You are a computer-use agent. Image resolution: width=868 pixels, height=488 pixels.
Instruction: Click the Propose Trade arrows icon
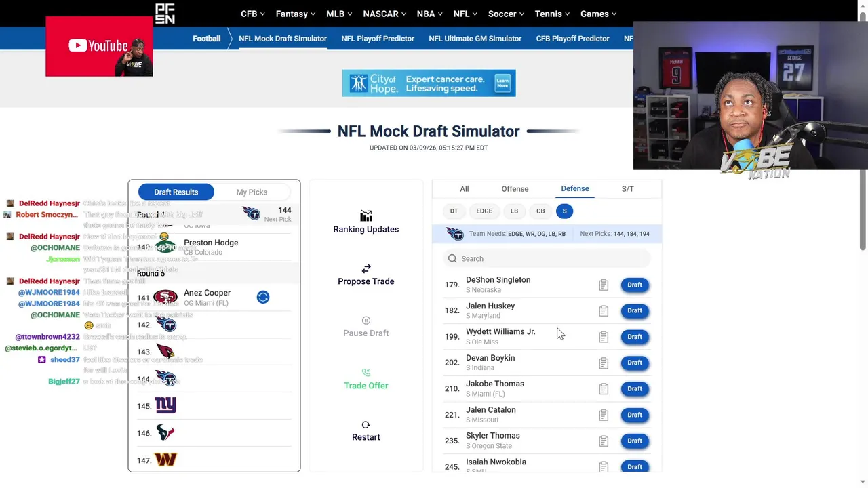[x=366, y=269]
